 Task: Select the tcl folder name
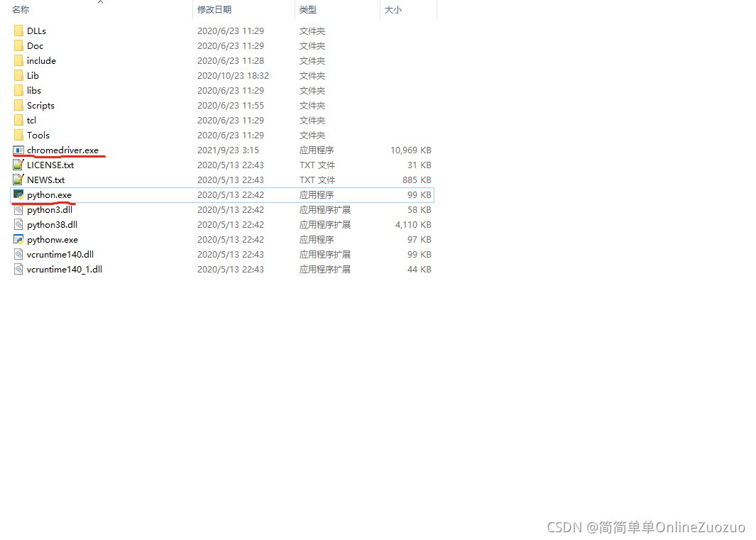tap(31, 121)
